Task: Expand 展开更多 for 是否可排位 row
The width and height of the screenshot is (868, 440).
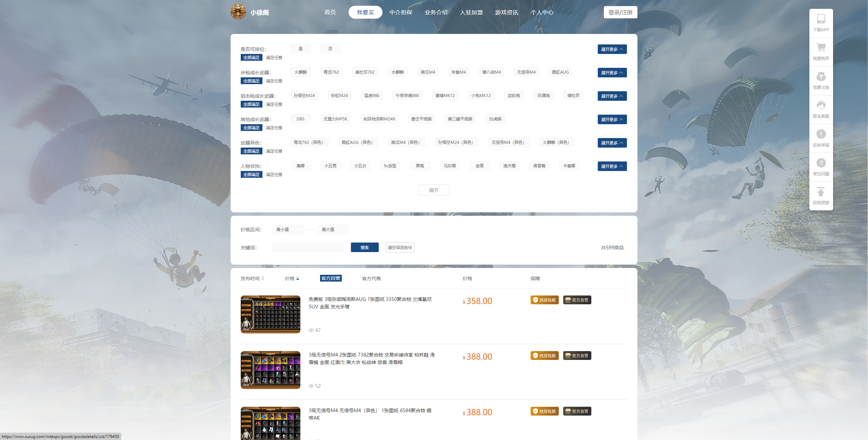Action: (612, 49)
